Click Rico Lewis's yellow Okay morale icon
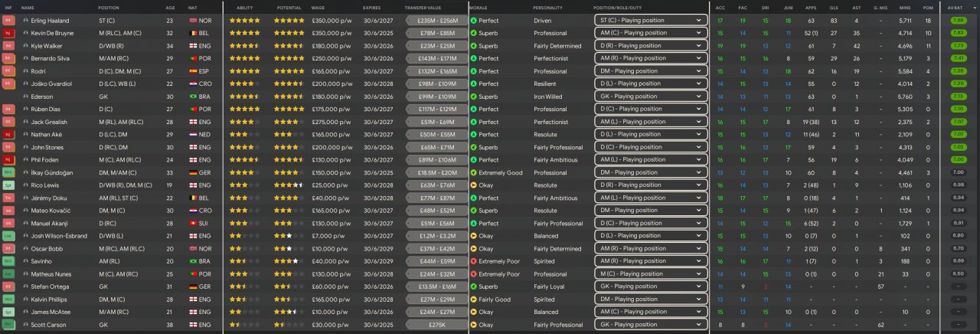 point(473,185)
